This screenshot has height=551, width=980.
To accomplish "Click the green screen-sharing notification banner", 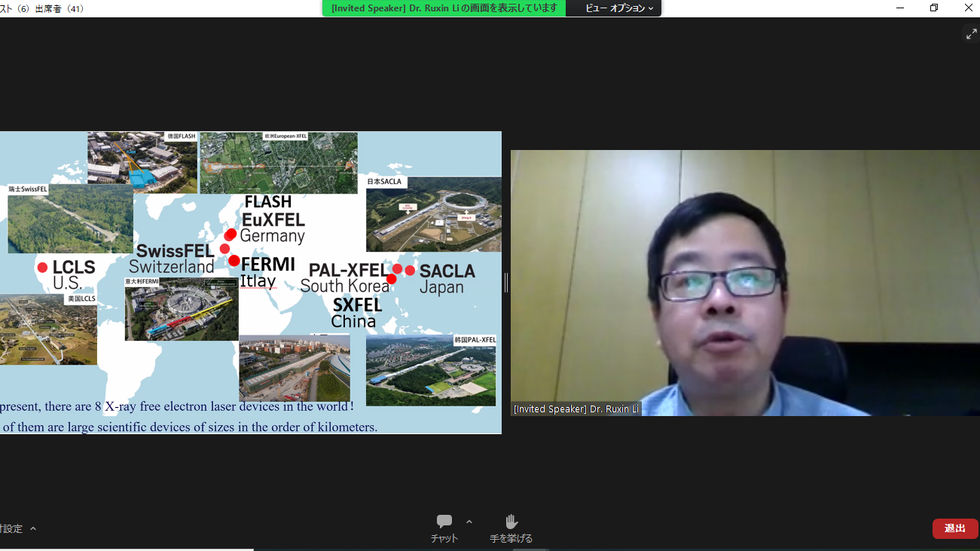I will tap(444, 8).
